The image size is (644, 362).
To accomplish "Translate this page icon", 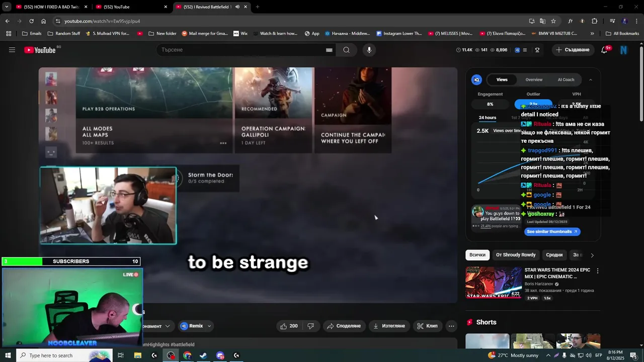I will (542, 21).
